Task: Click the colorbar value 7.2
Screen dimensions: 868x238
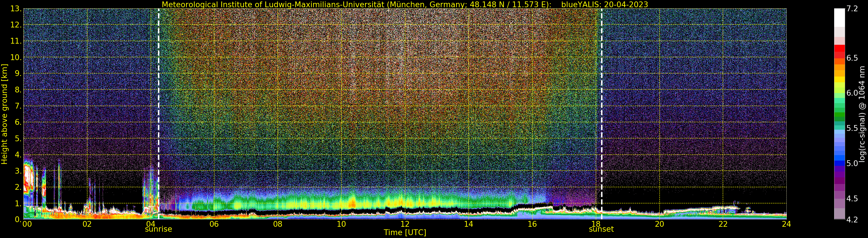Action: tap(852, 9)
